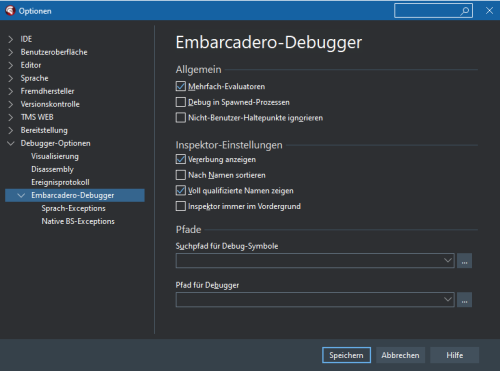Click the Abbrechen button

tap(400, 355)
